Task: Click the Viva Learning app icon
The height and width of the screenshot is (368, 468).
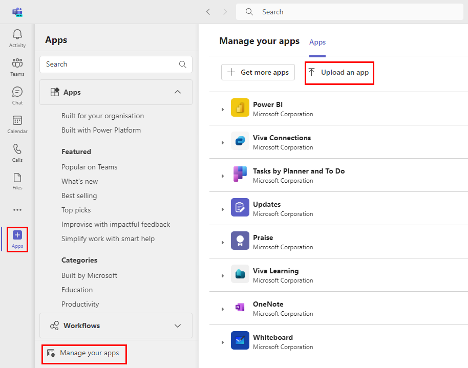Action: [240, 274]
